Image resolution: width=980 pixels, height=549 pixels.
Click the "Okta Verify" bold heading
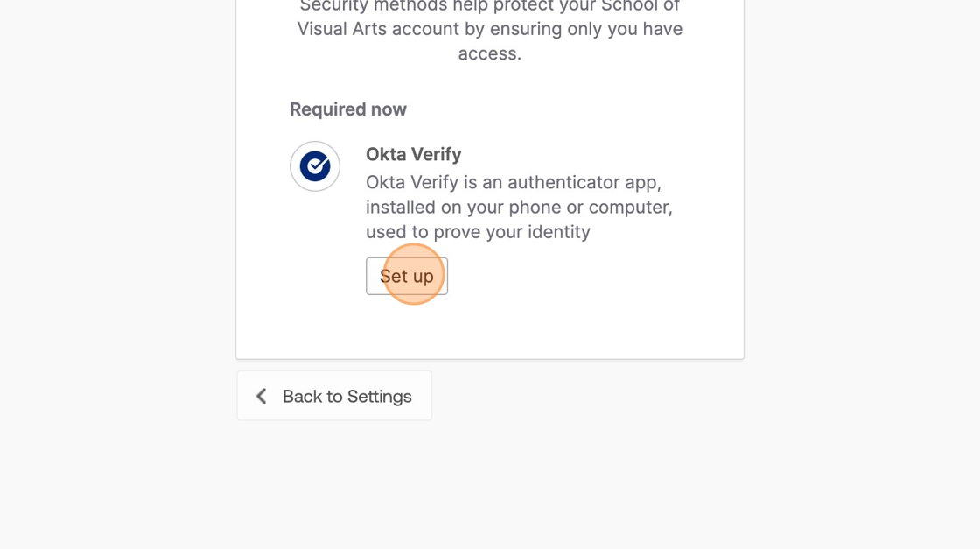point(413,154)
